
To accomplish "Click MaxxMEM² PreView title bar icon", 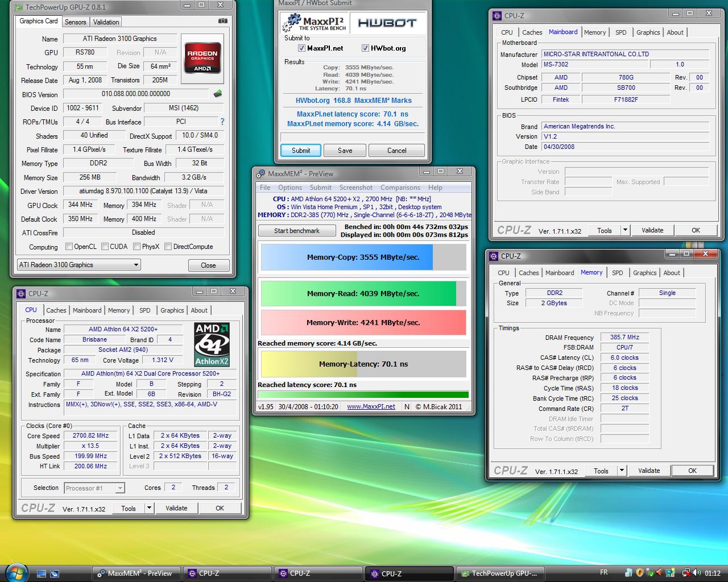I will click(261, 173).
